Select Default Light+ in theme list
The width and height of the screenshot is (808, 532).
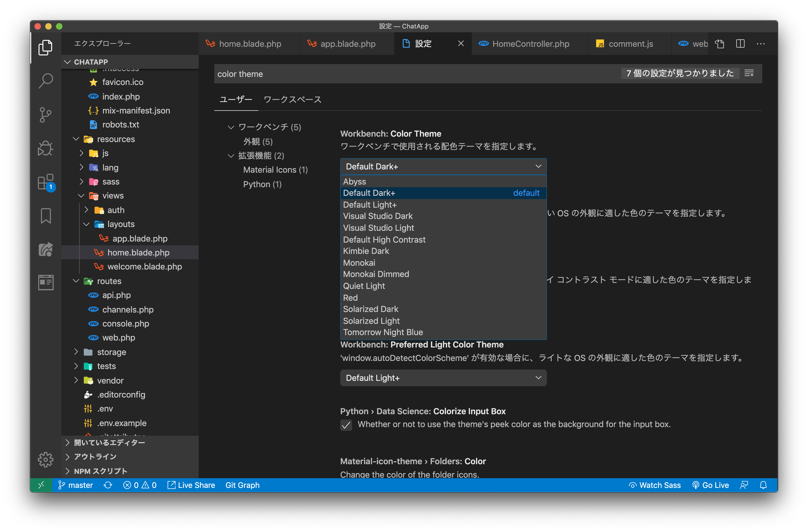click(443, 205)
